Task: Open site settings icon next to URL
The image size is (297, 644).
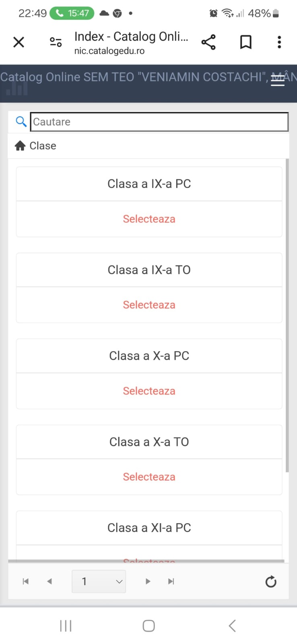Action: (56, 42)
